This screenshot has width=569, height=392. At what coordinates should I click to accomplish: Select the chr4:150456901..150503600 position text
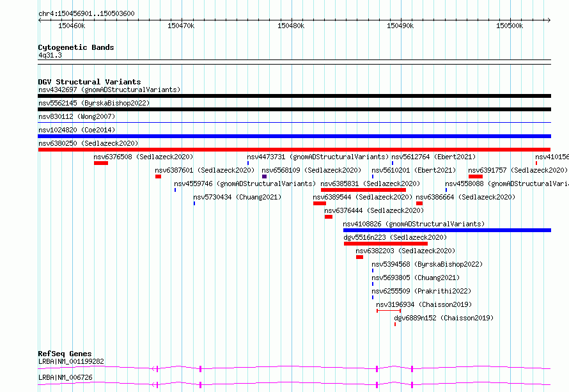86,13
